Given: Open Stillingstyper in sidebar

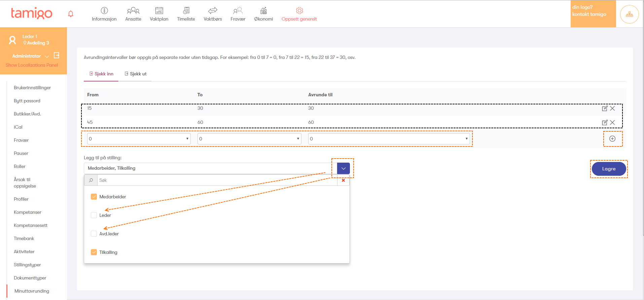Looking at the screenshot, I should 27,265.
